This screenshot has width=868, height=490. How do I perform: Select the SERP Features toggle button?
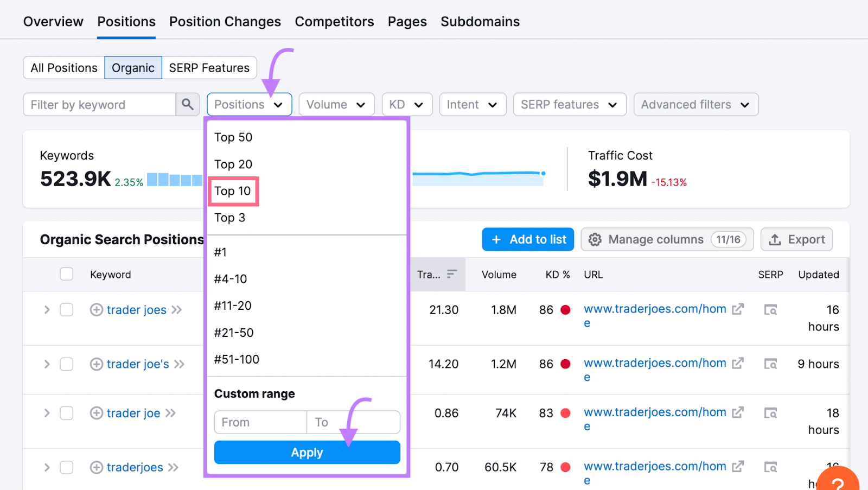pyautogui.click(x=209, y=68)
